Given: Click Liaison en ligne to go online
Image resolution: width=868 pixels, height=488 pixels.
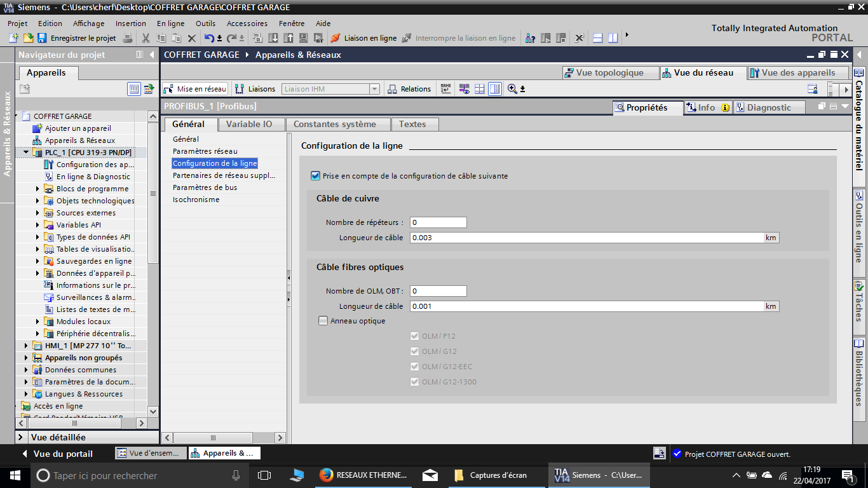Looking at the screenshot, I should coord(363,38).
